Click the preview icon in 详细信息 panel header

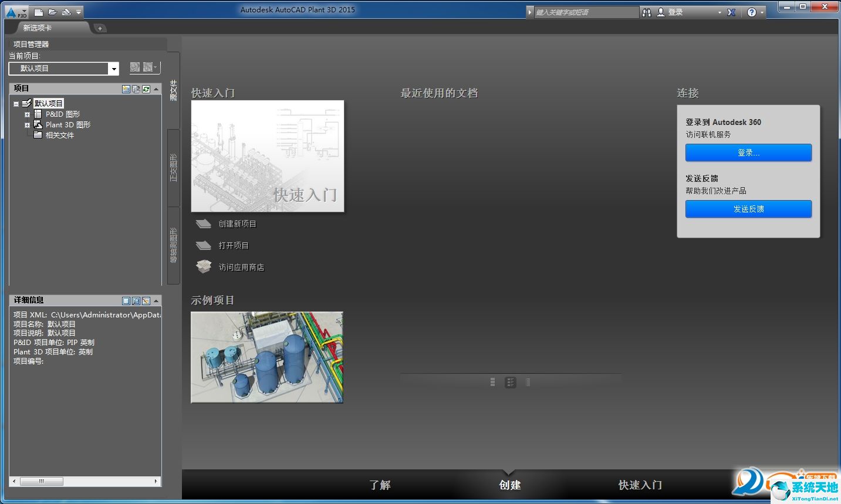tap(136, 300)
